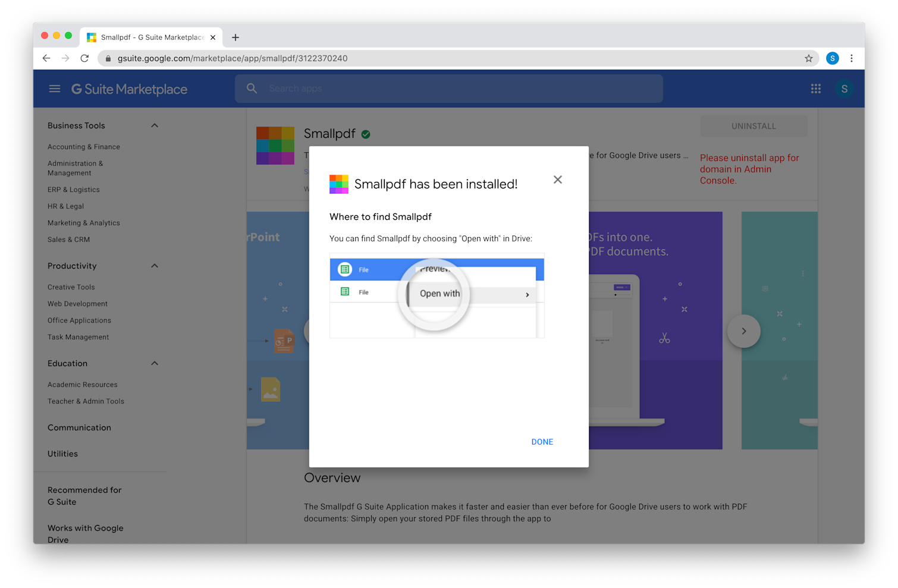The image size is (898, 588).
Task: Click the purple PDF merge slide
Action: (x=655, y=331)
